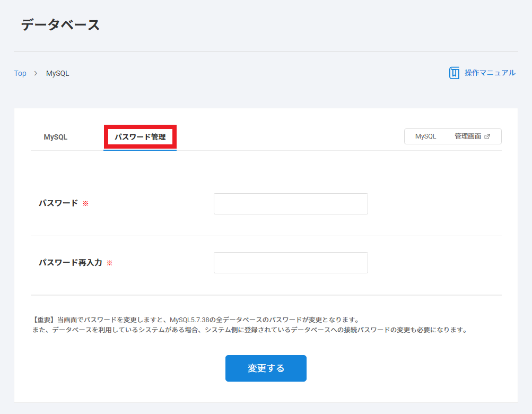Click the external link icon beside 管理画面

pyautogui.click(x=487, y=136)
